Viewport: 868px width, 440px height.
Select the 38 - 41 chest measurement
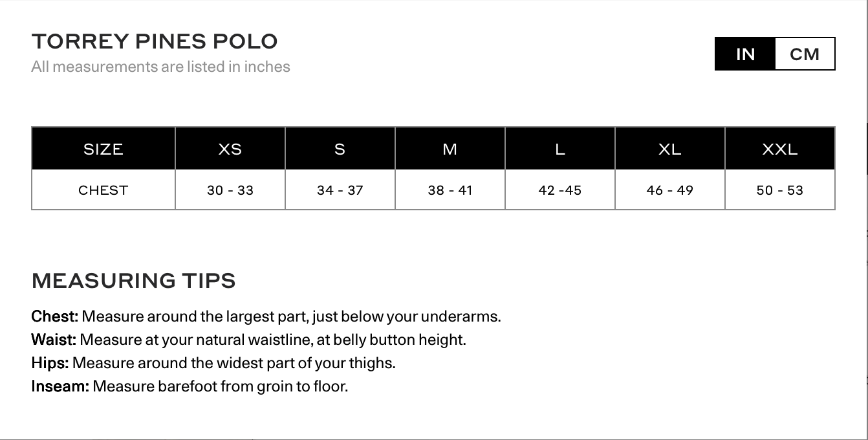[450, 190]
